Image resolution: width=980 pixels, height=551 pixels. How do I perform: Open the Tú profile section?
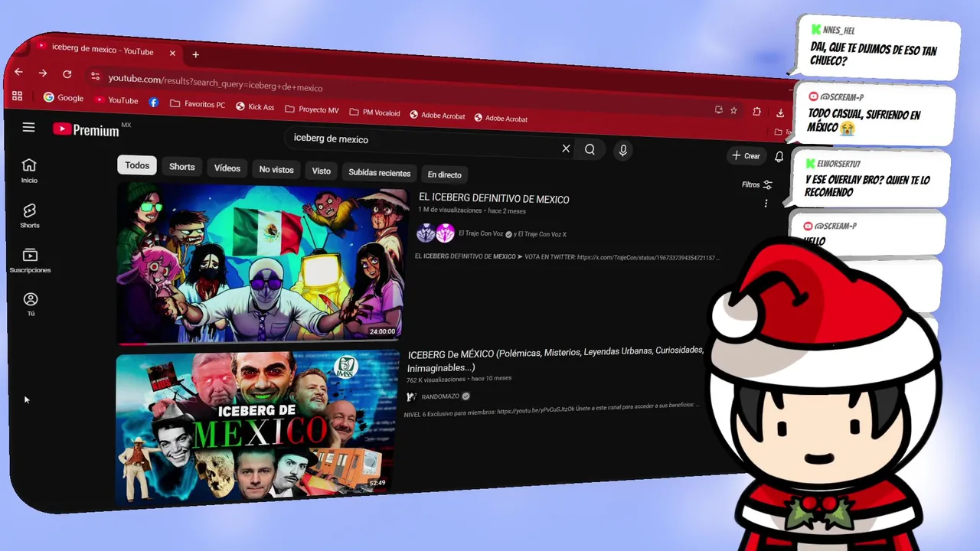point(31,305)
